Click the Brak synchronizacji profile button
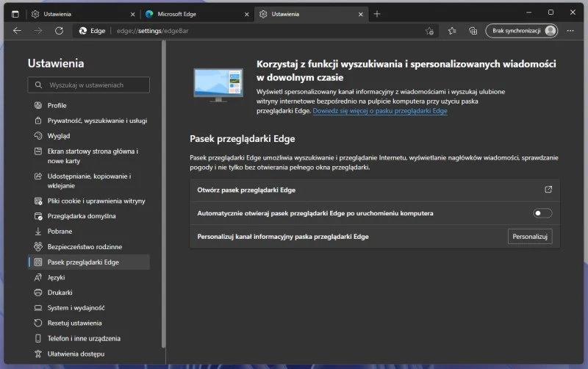588x369 pixels. click(521, 31)
